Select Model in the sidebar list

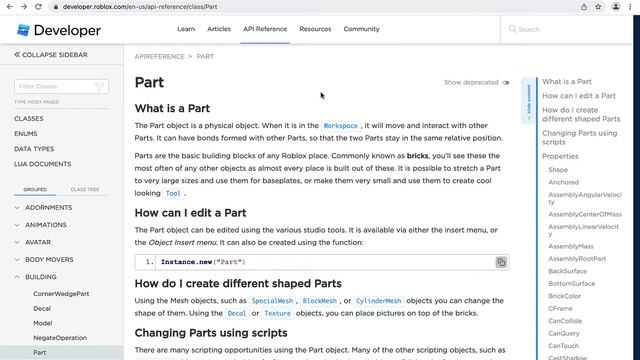tap(42, 323)
